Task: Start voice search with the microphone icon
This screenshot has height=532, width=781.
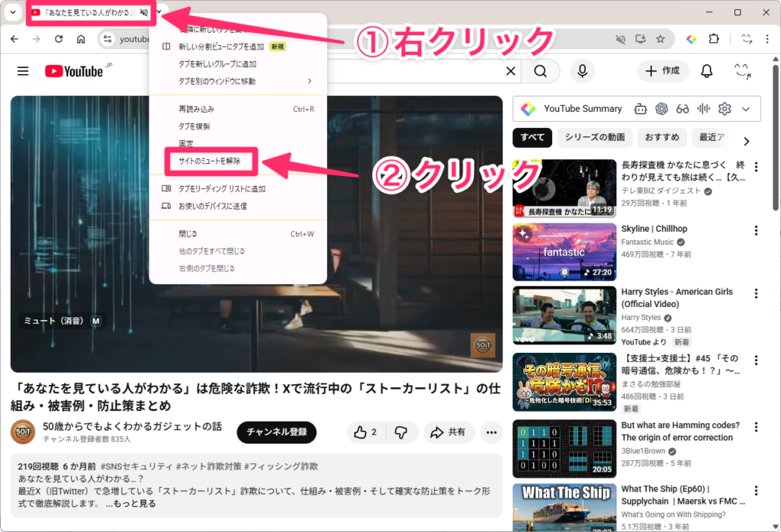Action: click(583, 71)
